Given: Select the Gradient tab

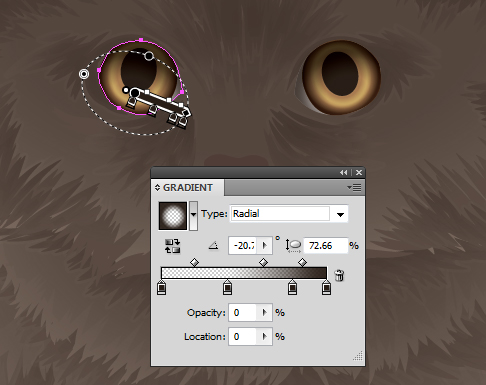Looking at the screenshot, I should point(188,188).
